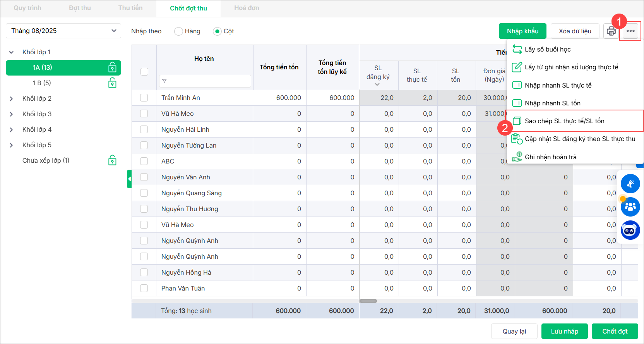644x344 pixels.
Task: Collapse the Khối lớp 1 tree node
Action: (12, 52)
